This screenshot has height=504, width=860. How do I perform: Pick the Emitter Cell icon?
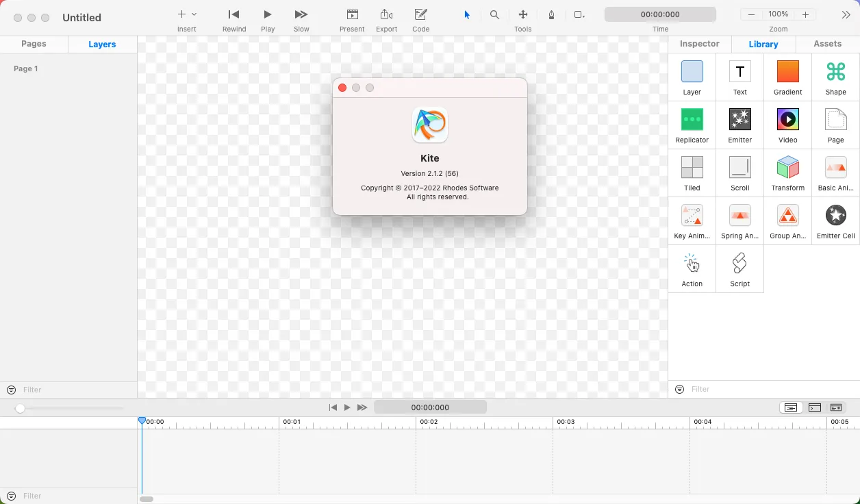835,216
